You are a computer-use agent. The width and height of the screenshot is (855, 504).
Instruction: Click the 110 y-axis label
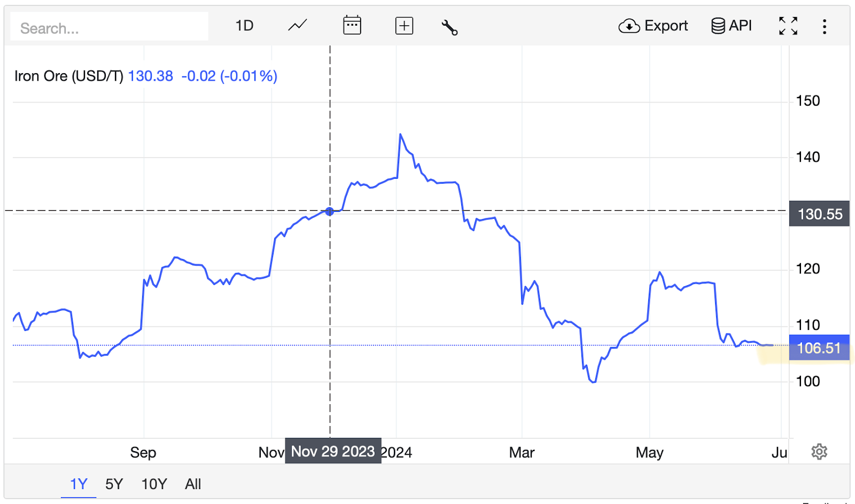click(808, 325)
